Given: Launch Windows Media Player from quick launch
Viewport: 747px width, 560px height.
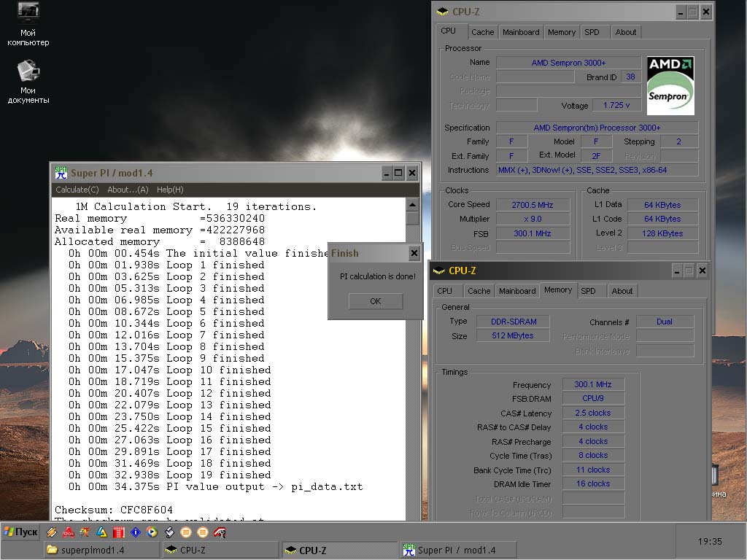Looking at the screenshot, I should click(x=152, y=532).
